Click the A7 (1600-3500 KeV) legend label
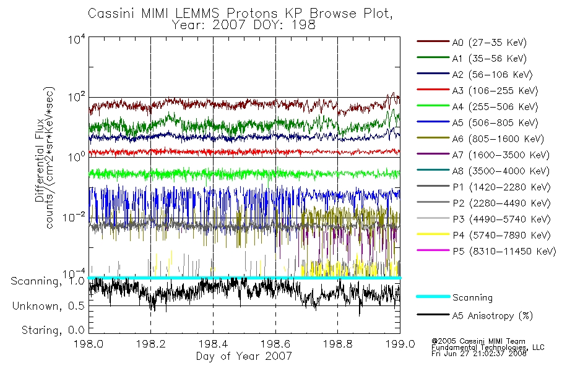The image size is (588, 371). (x=501, y=155)
